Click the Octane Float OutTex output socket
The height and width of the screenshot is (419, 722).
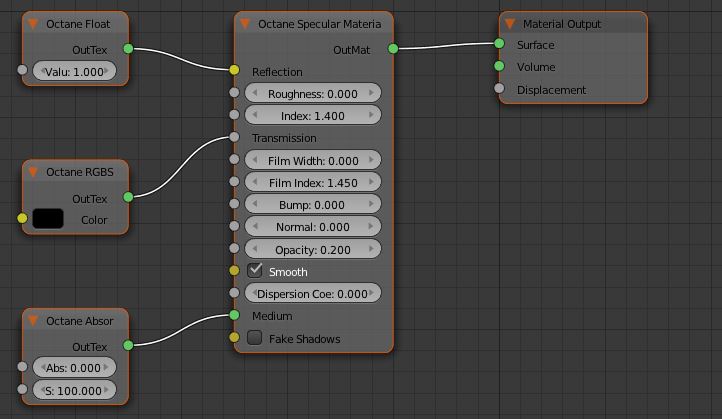coord(128,48)
